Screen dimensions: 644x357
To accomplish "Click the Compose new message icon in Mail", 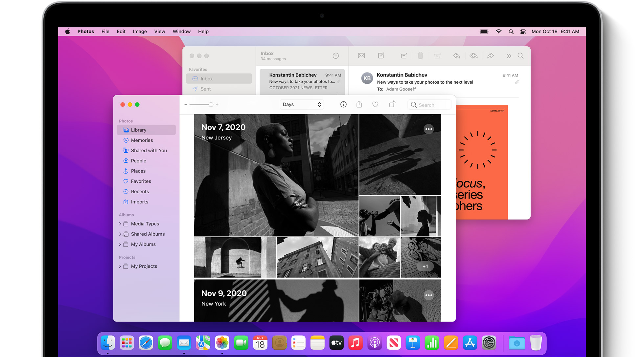I will 381,56.
